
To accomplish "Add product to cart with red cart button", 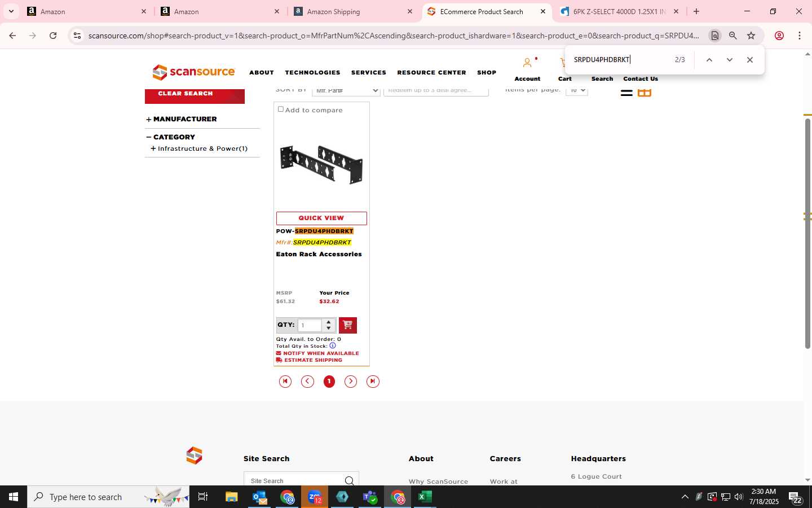I will [x=347, y=325].
